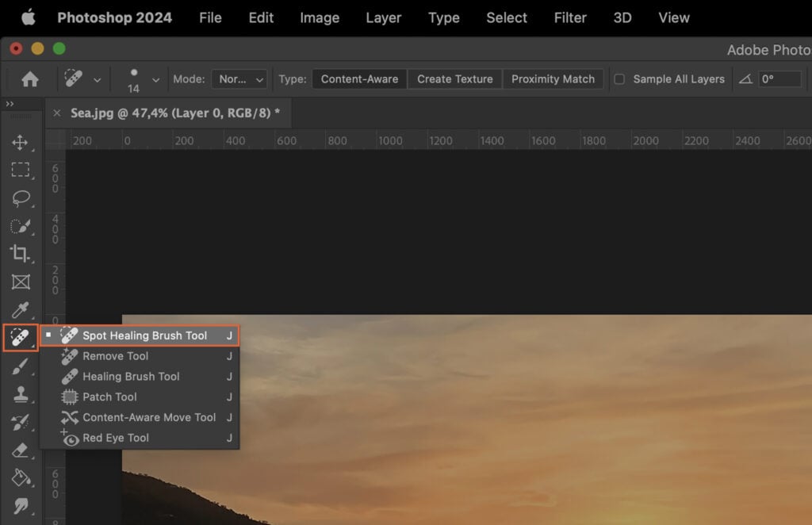
Task: Open the Image menu
Action: coord(320,17)
